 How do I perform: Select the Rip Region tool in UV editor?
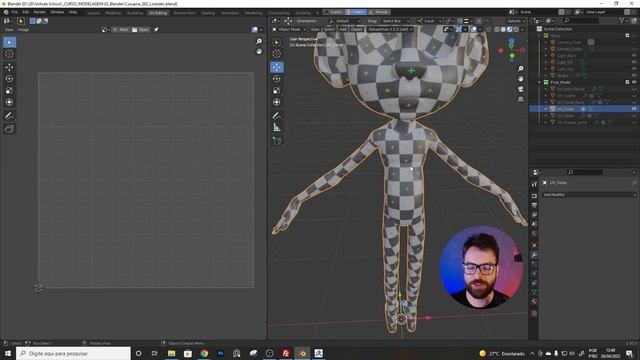coord(9,129)
